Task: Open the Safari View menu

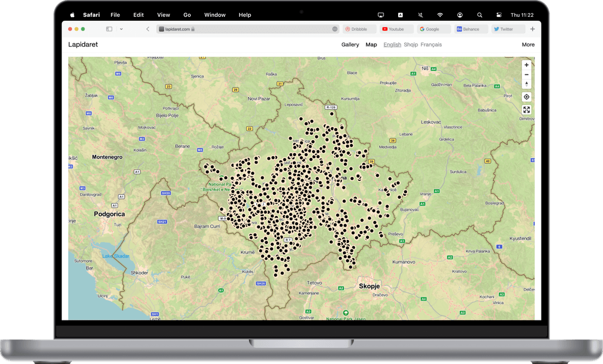Action: (164, 15)
